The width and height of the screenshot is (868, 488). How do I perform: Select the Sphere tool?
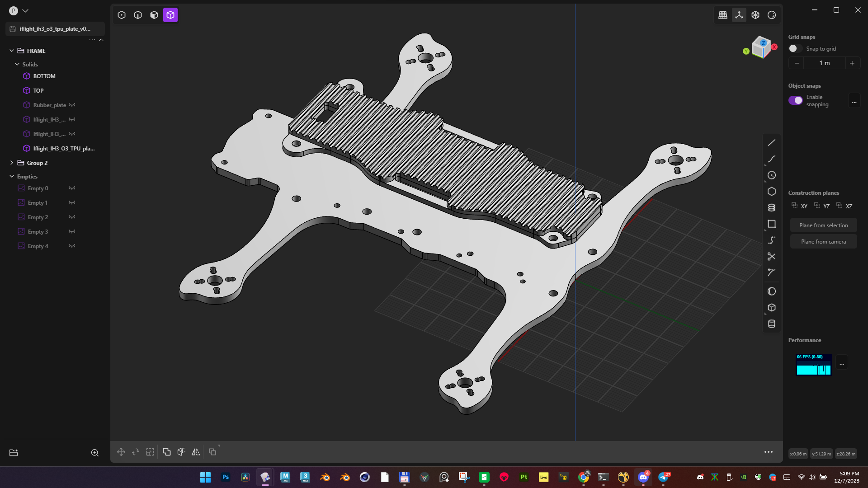click(x=771, y=291)
